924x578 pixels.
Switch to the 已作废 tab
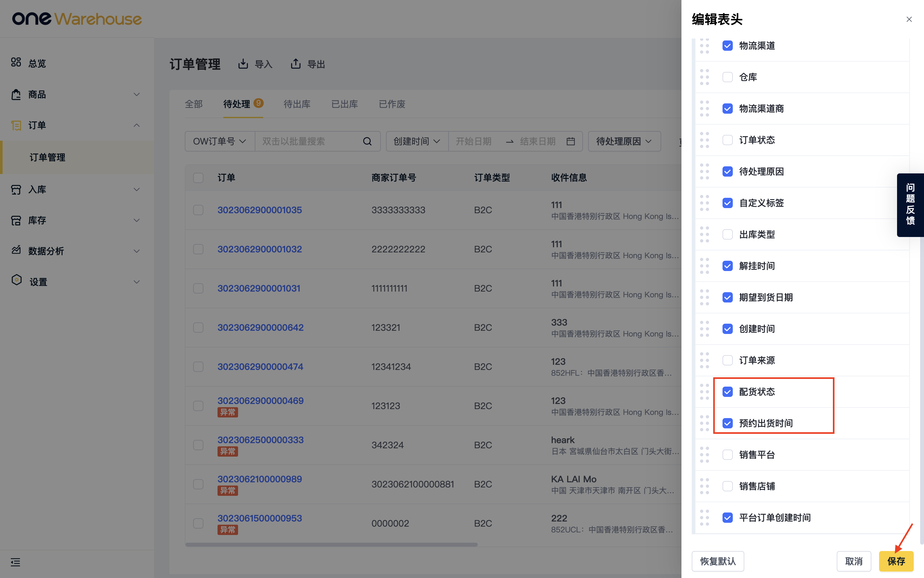[x=392, y=104]
